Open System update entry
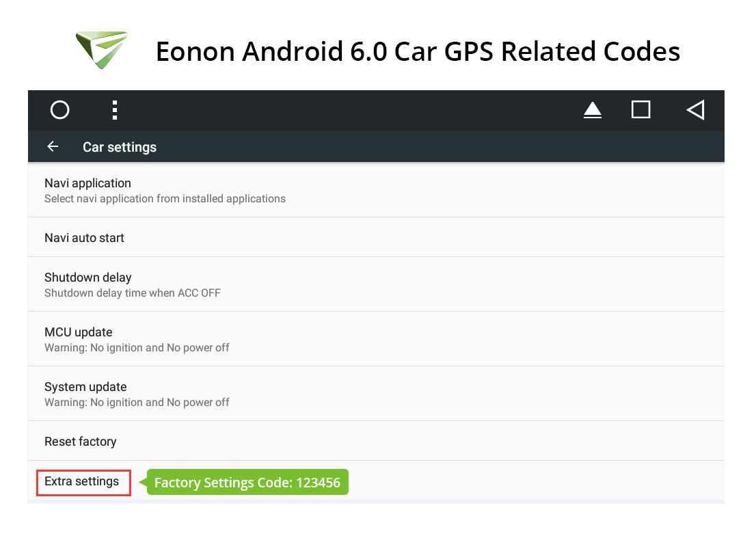 376,394
